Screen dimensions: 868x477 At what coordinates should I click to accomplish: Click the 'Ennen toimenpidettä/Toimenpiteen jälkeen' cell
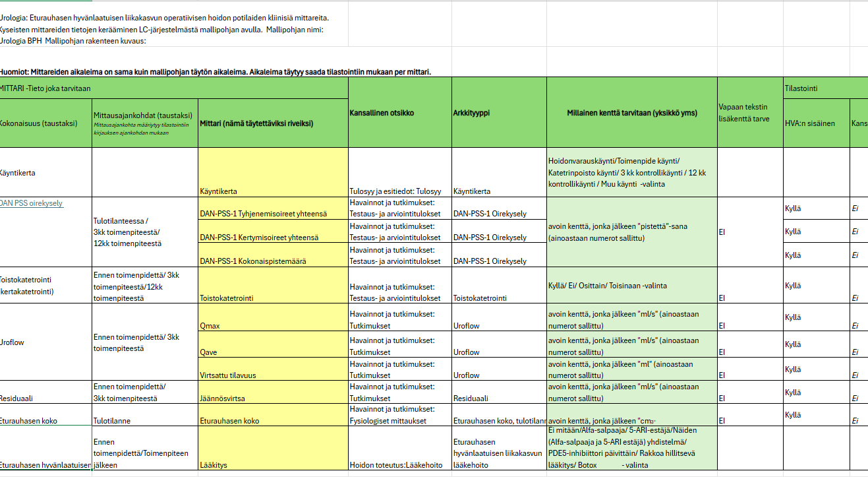(145, 448)
